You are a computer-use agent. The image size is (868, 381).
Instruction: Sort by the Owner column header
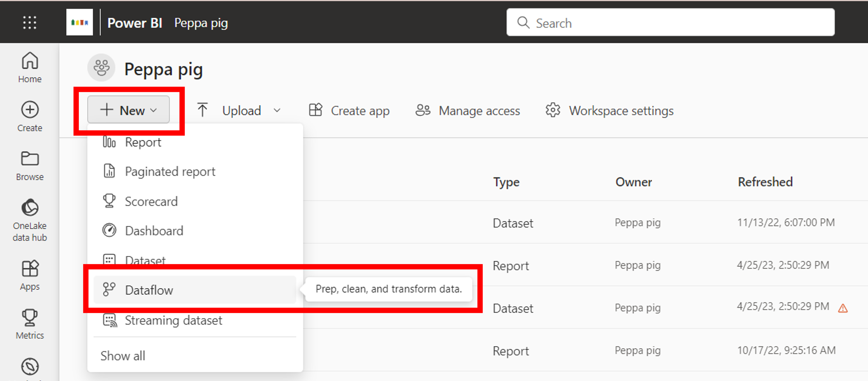634,182
